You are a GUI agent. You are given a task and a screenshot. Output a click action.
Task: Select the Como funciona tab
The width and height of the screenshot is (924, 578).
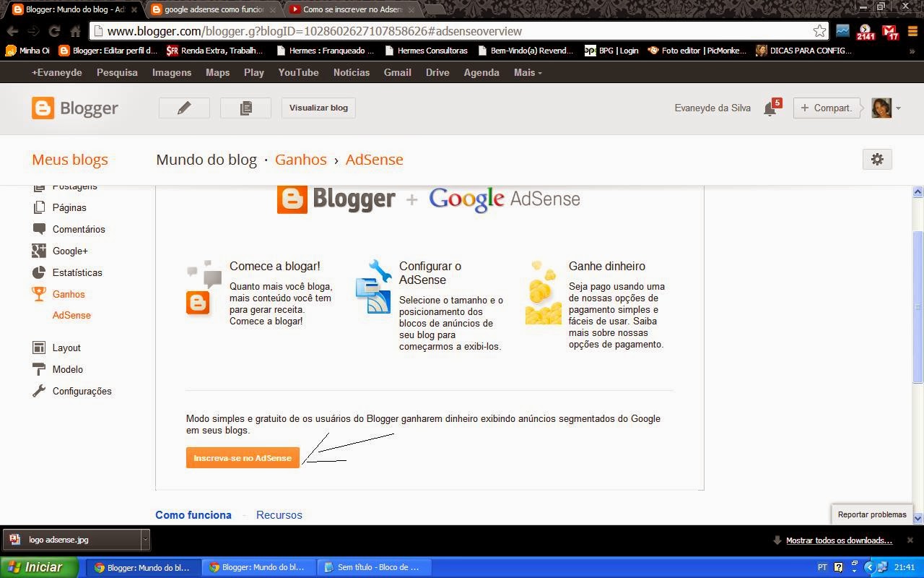pos(193,515)
